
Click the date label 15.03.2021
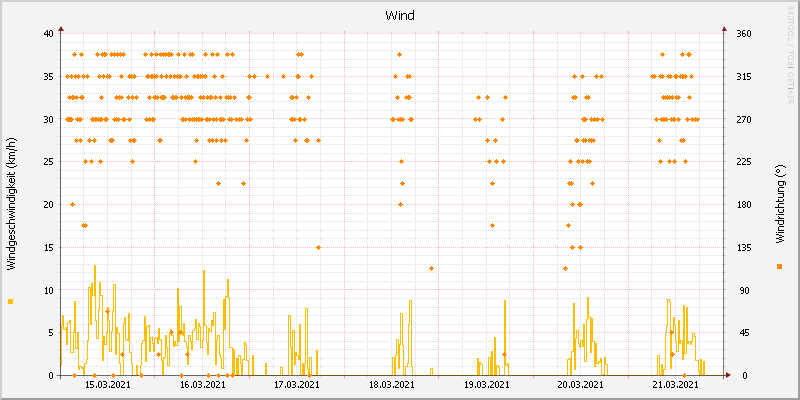point(108,385)
